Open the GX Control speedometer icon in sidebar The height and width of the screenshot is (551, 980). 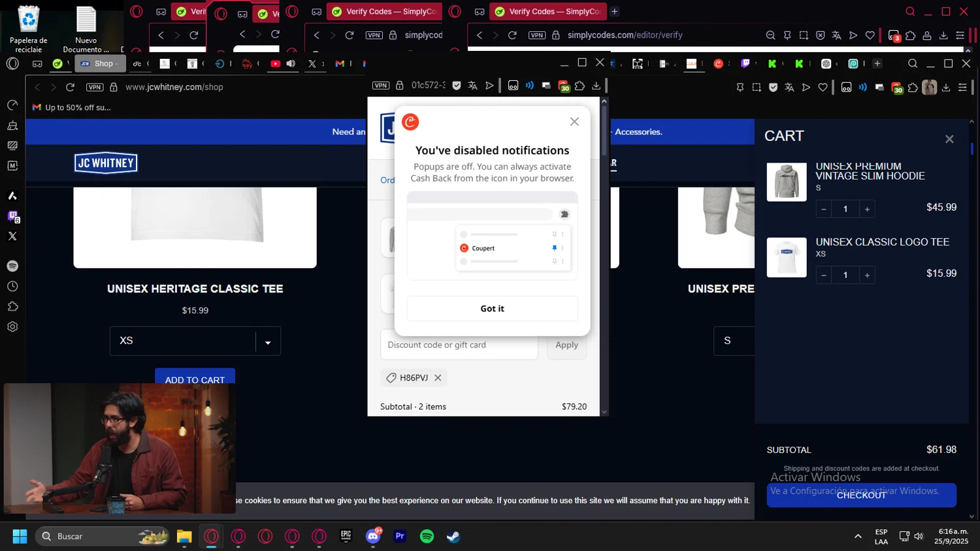(x=12, y=105)
